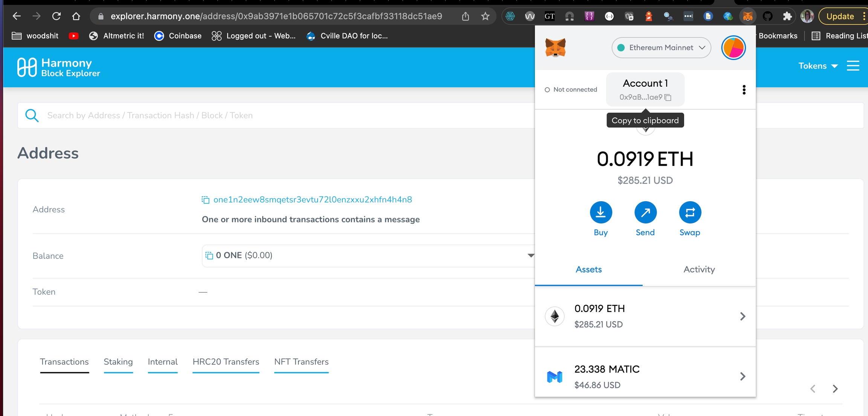Viewport: 868px width, 416px height.
Task: Copy the one1n2eew address in explorer
Action: pos(205,200)
